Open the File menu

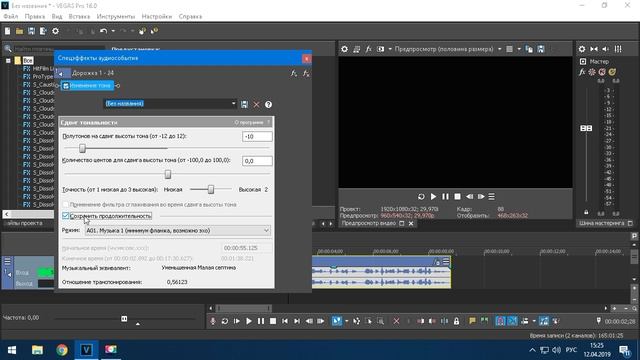click(11, 16)
